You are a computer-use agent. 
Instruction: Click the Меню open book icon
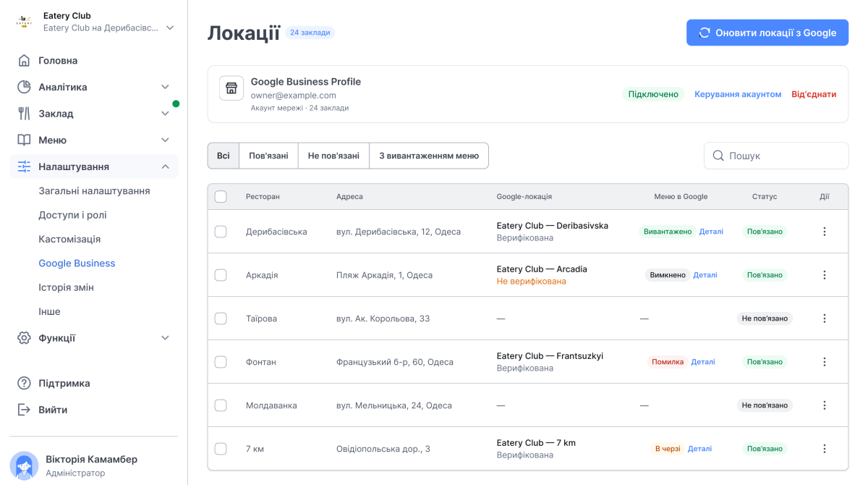25,140
